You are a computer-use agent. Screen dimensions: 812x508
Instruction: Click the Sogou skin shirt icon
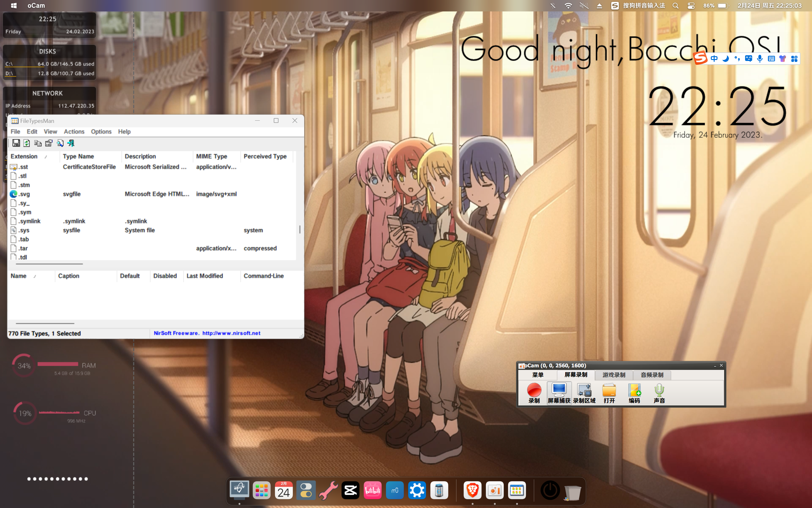783,59
